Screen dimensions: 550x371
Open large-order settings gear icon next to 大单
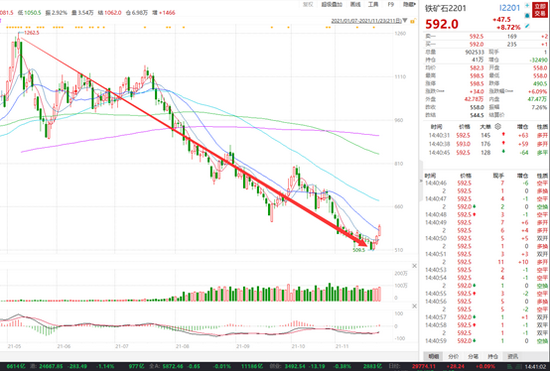(x=498, y=127)
